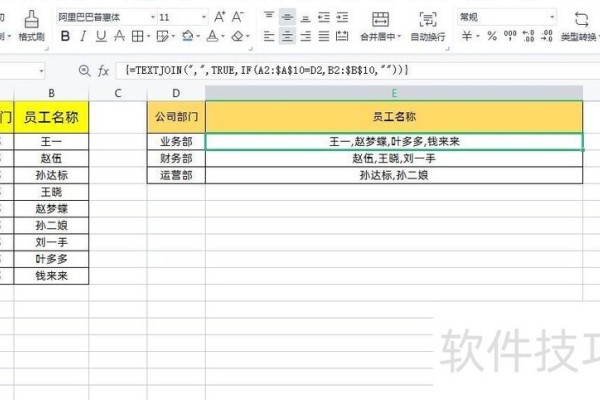The image size is (600, 400).
Task: Toggle strikethrough formatting
Action: pyautogui.click(x=119, y=36)
